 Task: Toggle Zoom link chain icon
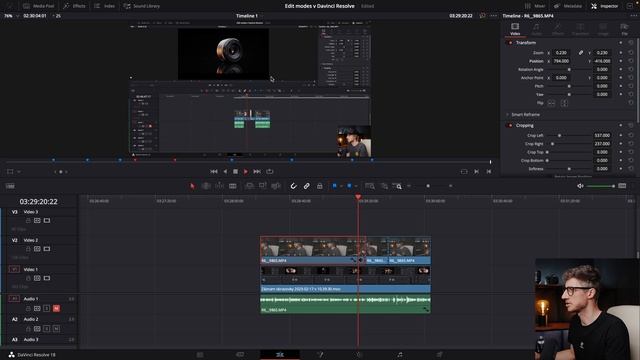[x=580, y=53]
